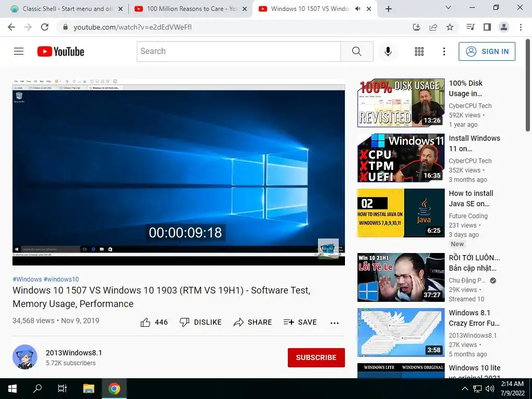This screenshot has height=399, width=532.
Task: Click the forward navigation arrow
Action: point(28,27)
